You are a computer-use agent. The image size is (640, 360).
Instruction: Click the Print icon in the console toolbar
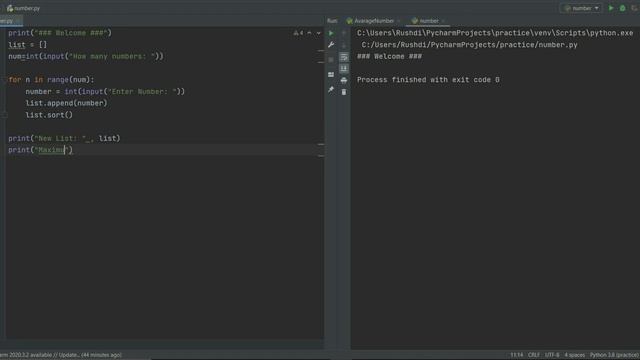(344, 80)
